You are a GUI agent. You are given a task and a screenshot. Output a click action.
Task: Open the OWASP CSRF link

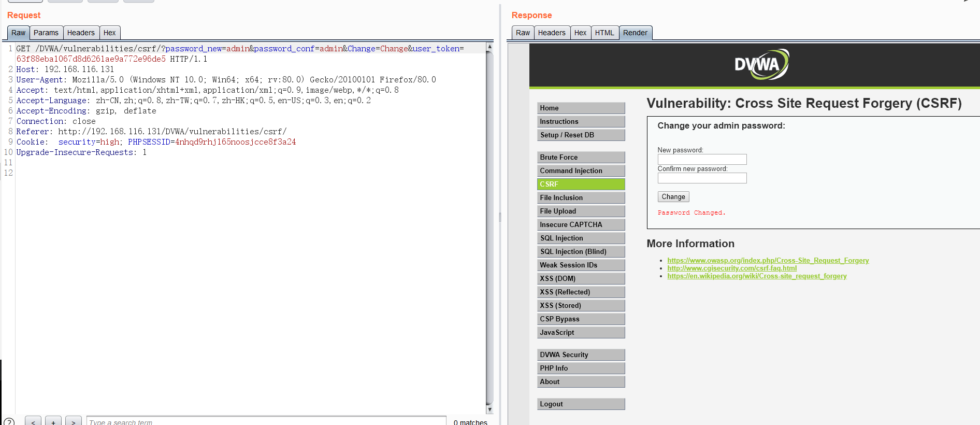[x=768, y=261]
